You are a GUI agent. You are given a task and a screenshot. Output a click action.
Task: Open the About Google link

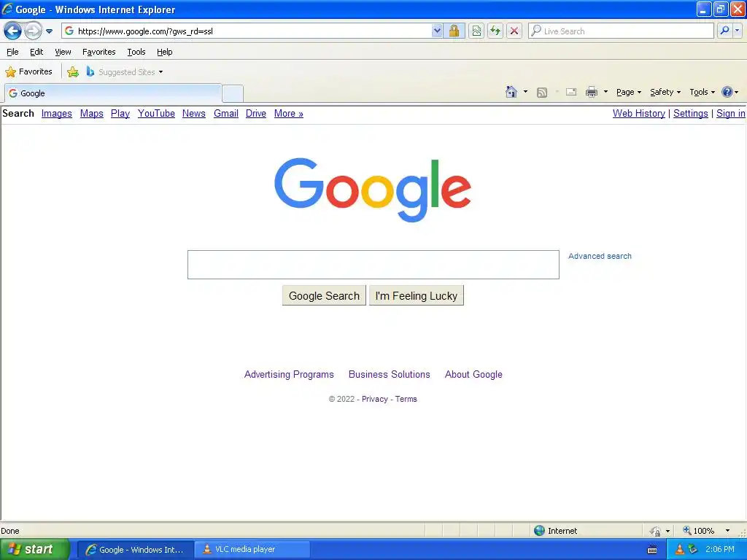pyautogui.click(x=473, y=375)
